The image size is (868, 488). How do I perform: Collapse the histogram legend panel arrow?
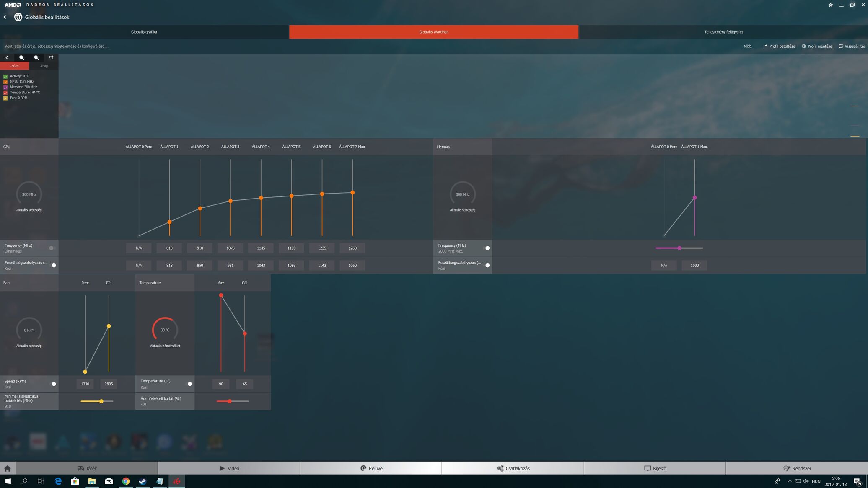point(7,58)
